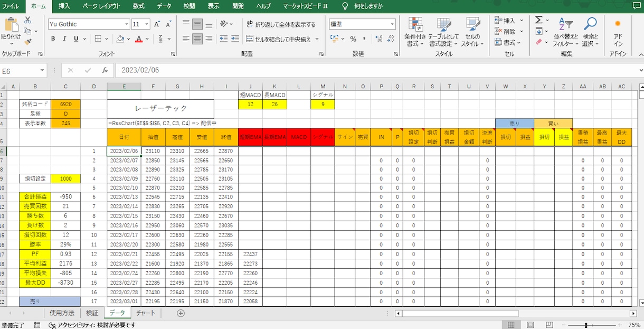Decrease font size with the small A icon
Image resolution: width=644 pixels, height=329 pixels.
point(168,24)
